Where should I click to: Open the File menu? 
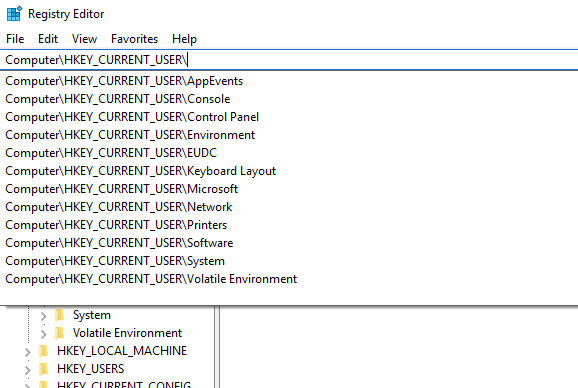15,39
